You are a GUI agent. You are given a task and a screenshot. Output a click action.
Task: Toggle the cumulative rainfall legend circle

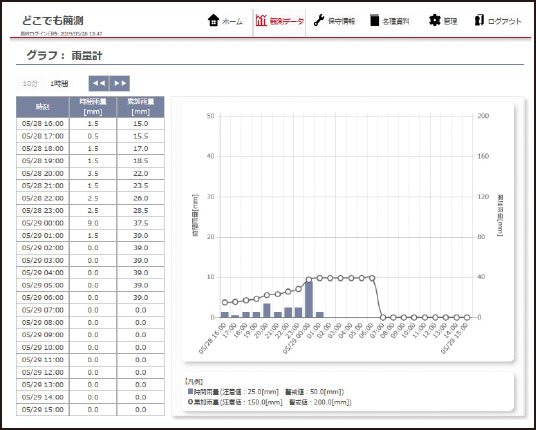(x=190, y=402)
